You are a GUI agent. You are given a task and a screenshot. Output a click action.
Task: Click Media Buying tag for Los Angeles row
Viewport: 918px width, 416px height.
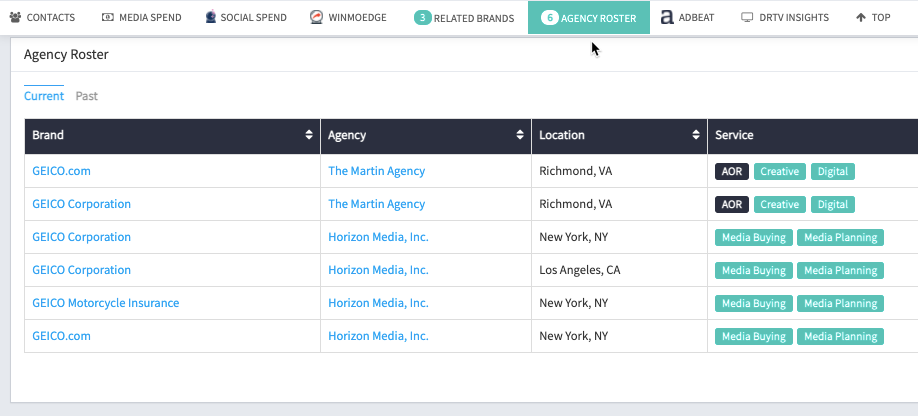[753, 270]
